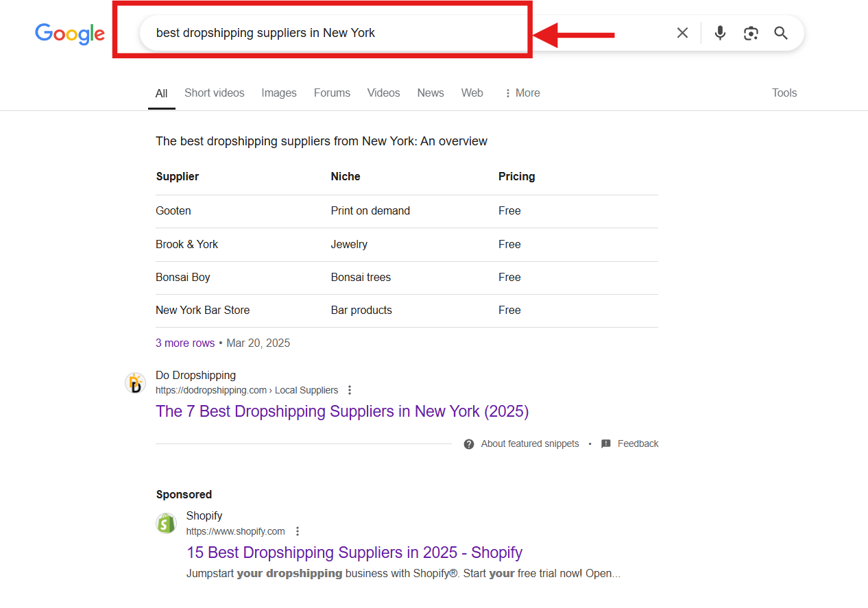This screenshot has width=868, height=608.
Task: Click the Do Dropshipping favicon
Action: coord(135,382)
